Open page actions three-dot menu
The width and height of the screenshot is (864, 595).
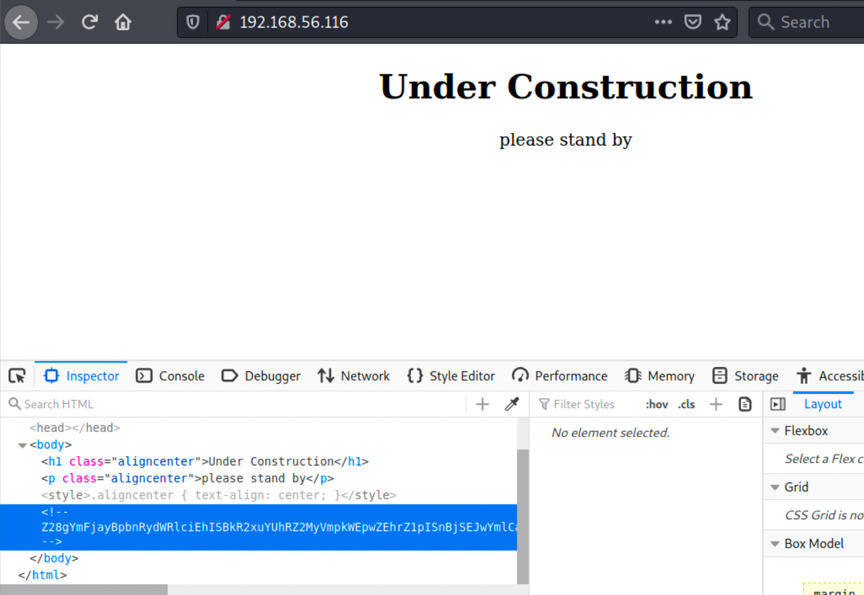[663, 22]
